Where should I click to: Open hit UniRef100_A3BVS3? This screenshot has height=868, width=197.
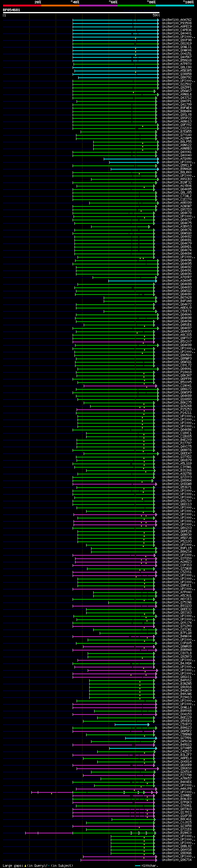pyautogui.click(x=177, y=226)
